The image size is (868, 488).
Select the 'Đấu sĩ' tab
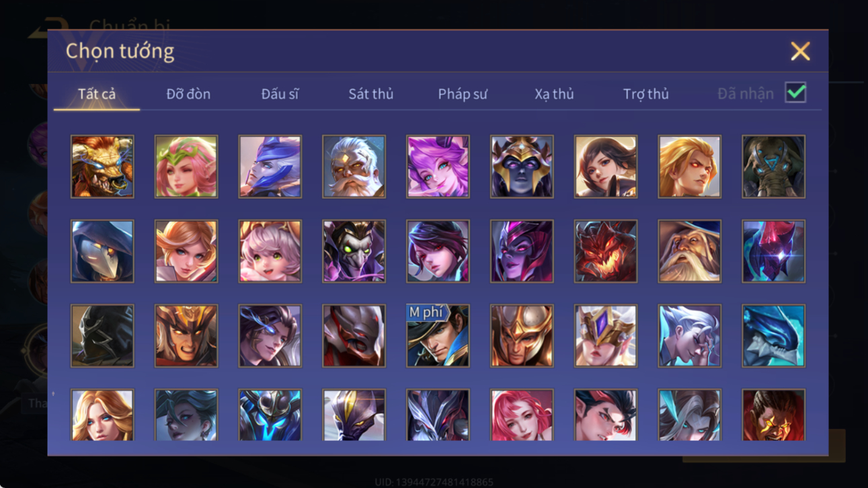(280, 94)
